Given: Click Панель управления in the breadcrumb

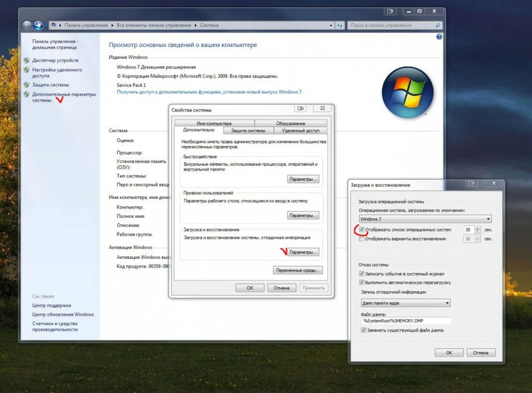Looking at the screenshot, I should [86, 25].
